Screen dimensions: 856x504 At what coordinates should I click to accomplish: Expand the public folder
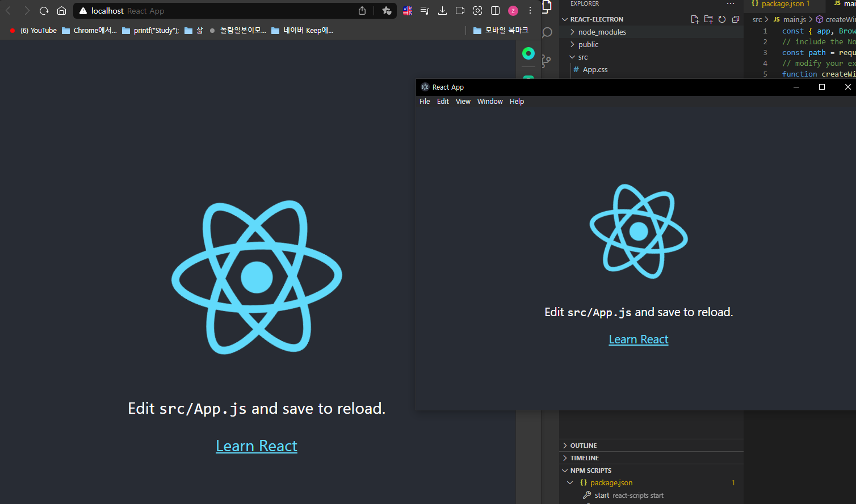pos(652,44)
